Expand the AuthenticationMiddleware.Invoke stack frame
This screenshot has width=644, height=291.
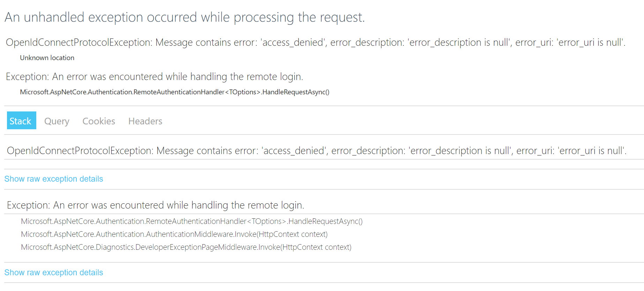(x=174, y=234)
